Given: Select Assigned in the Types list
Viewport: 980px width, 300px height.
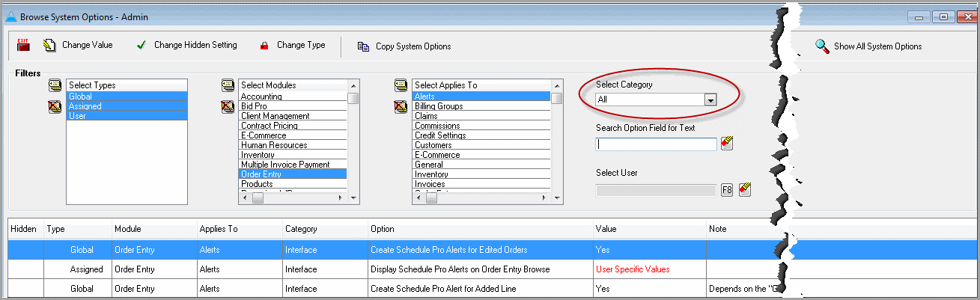Looking at the screenshot, I should pos(127,106).
